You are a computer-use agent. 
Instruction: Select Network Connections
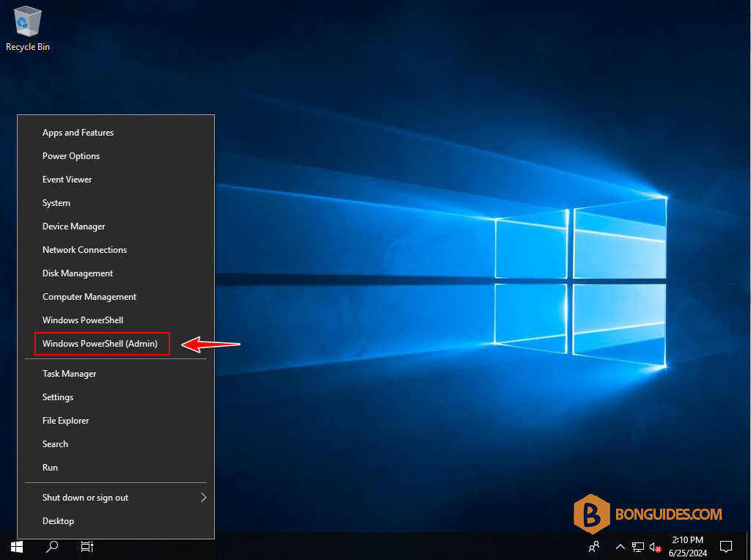116,250
